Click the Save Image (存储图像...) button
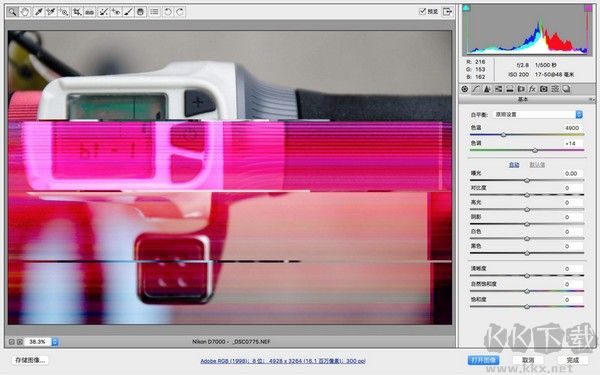 click(30, 360)
